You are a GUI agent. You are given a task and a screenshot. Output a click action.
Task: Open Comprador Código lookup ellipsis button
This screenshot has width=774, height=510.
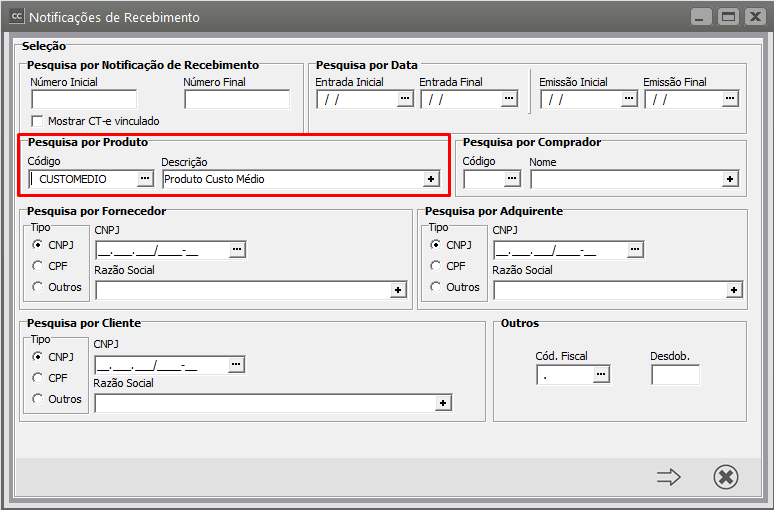coord(512,179)
